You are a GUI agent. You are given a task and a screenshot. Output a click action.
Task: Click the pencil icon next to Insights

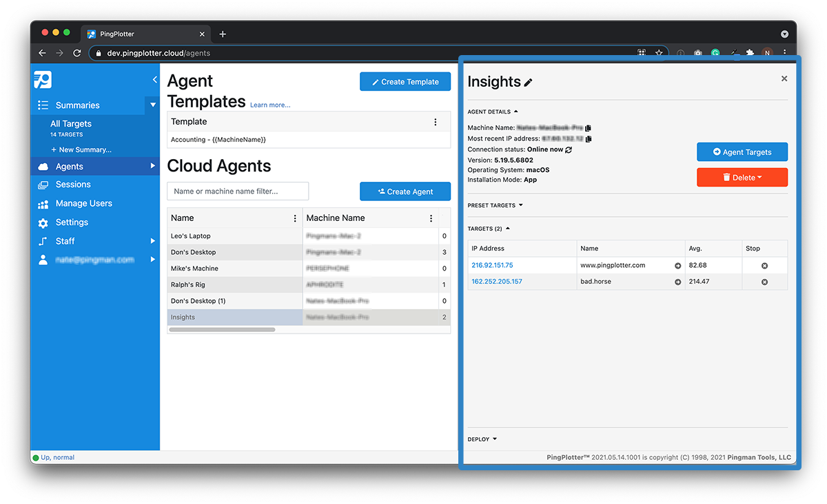coord(529,83)
